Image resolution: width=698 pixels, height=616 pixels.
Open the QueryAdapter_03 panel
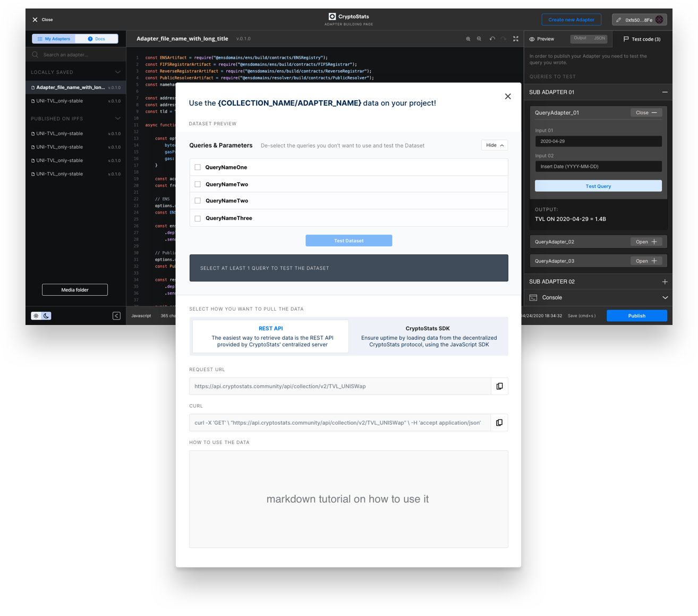tap(646, 261)
